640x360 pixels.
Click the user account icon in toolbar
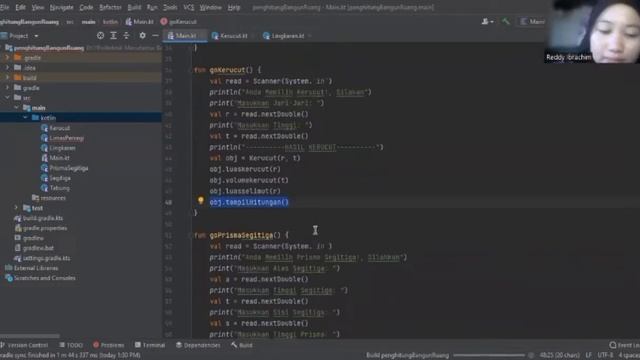487,21
